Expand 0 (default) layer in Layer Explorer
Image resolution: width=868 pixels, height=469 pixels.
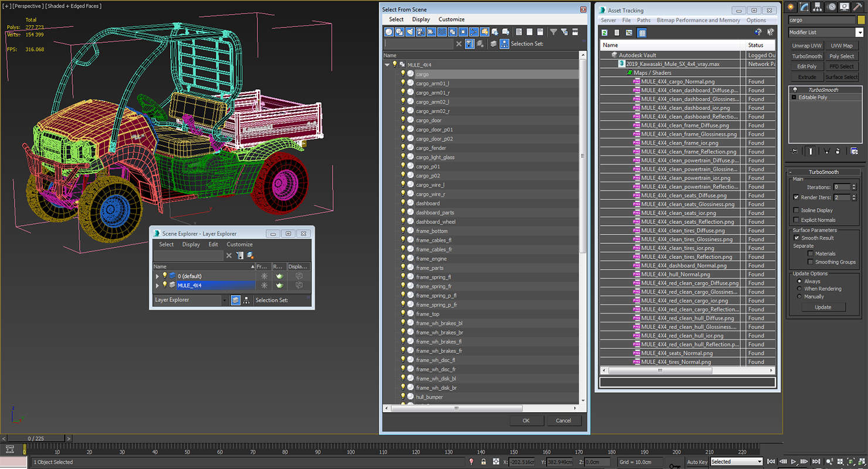point(157,276)
